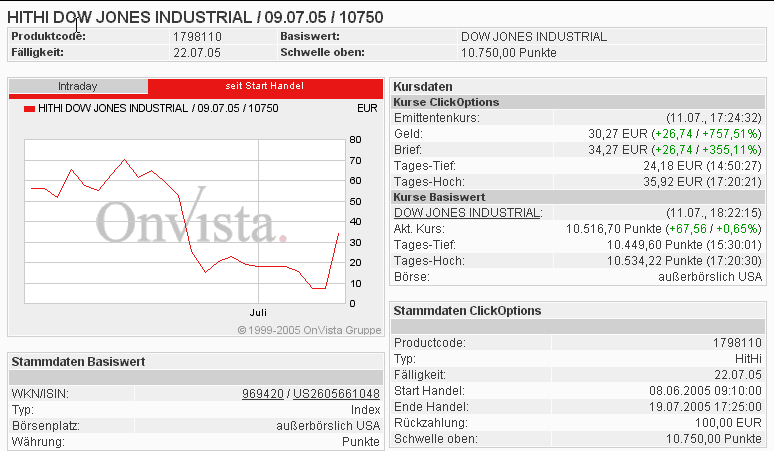This screenshot has height=451, width=774.
Task: Click Akt. Kurs value 10.516,70 Punkte
Action: click(x=614, y=229)
